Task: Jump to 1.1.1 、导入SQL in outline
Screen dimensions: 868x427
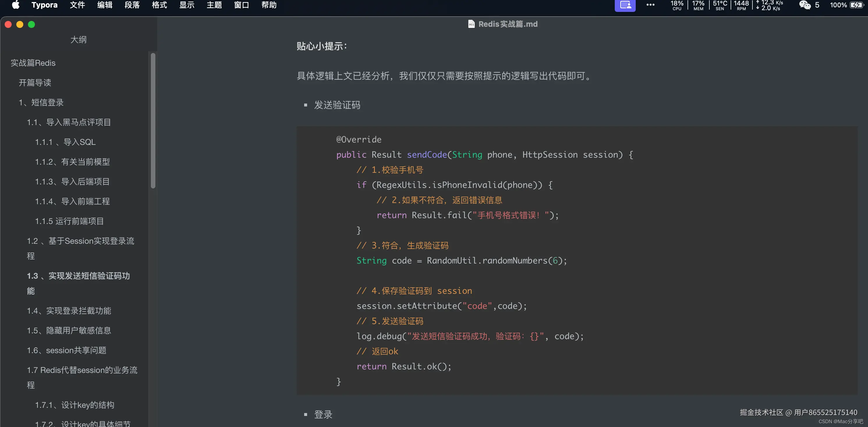Action: tap(65, 142)
